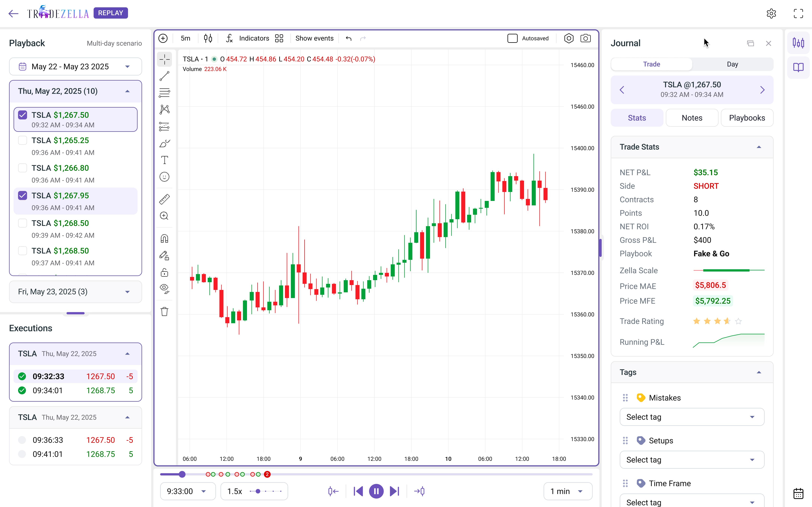The image size is (812, 507).
Task: Select the trend line drawing tool
Action: coord(164,76)
